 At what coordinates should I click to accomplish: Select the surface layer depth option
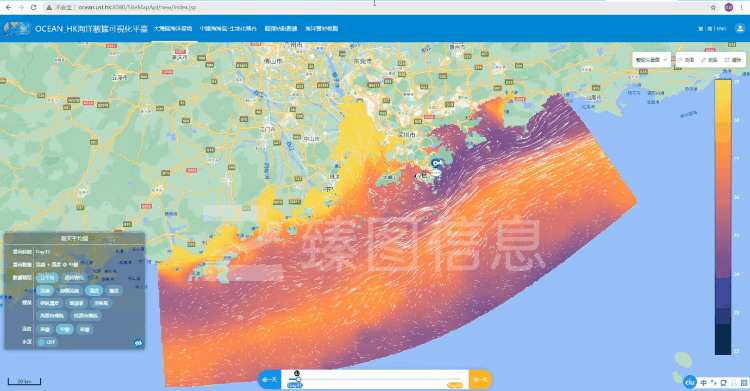pyautogui.click(x=45, y=329)
